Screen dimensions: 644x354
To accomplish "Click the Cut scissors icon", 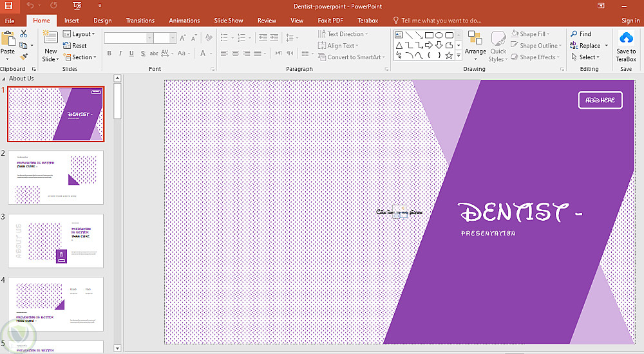I will point(24,34).
